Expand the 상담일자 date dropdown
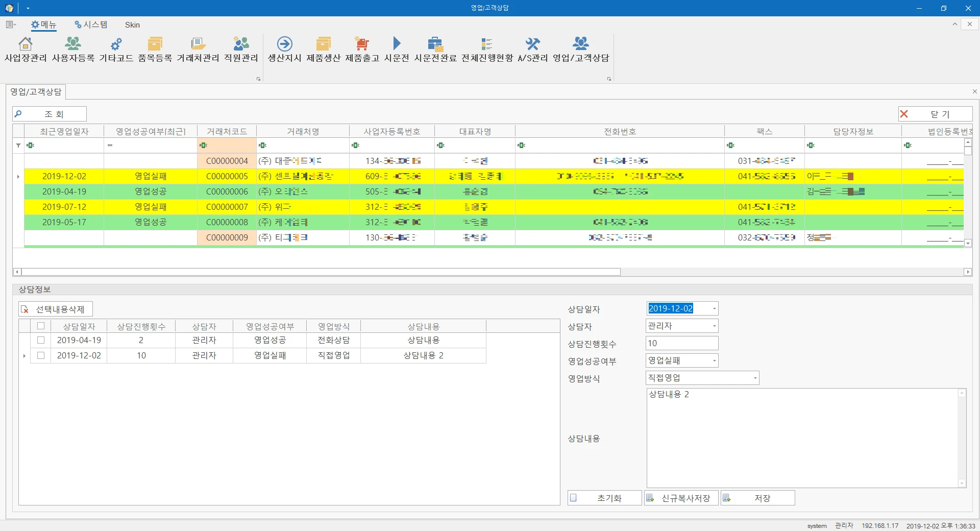 (714, 309)
